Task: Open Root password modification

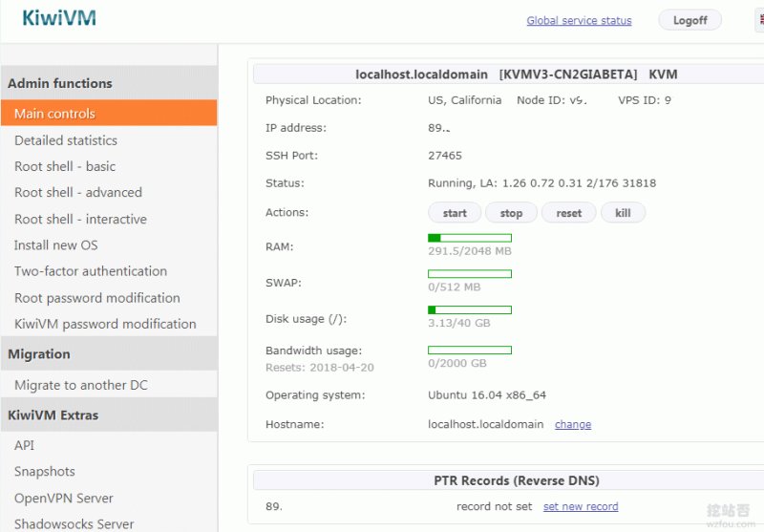Action: (97, 298)
